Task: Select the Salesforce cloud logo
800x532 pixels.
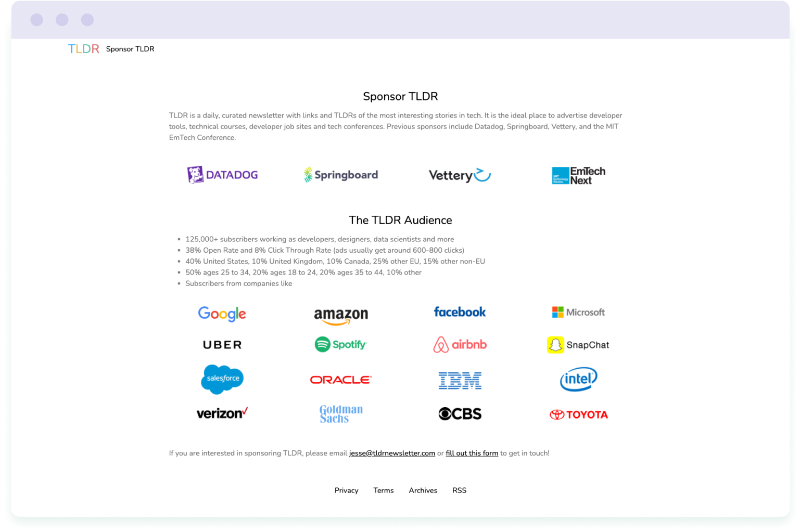Action: (222, 380)
